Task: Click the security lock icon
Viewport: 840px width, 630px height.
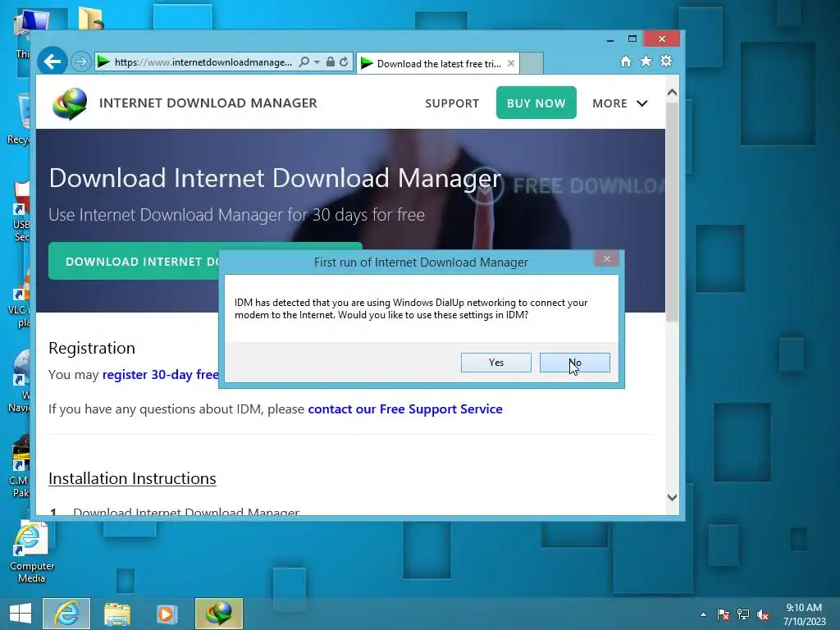Action: pyautogui.click(x=331, y=62)
